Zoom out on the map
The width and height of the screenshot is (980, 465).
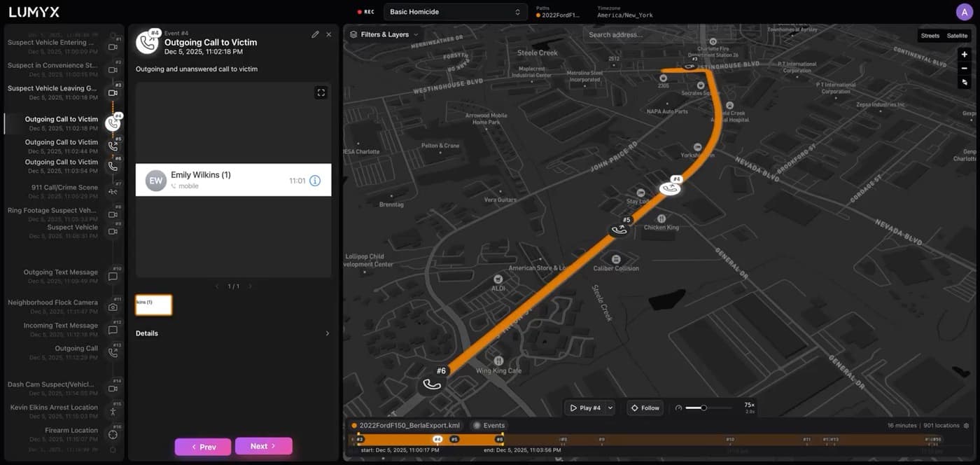point(965,68)
